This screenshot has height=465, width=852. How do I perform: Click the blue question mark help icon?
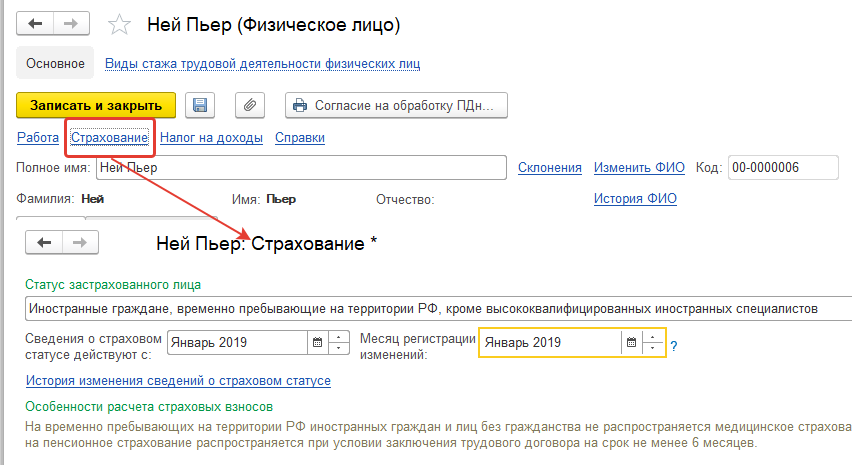pyautogui.click(x=674, y=345)
